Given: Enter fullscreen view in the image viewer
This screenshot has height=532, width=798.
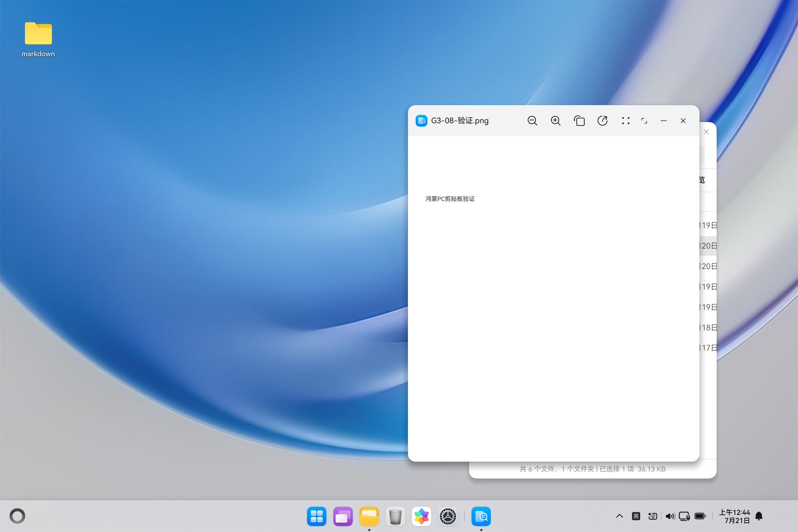Looking at the screenshot, I should 644,121.
